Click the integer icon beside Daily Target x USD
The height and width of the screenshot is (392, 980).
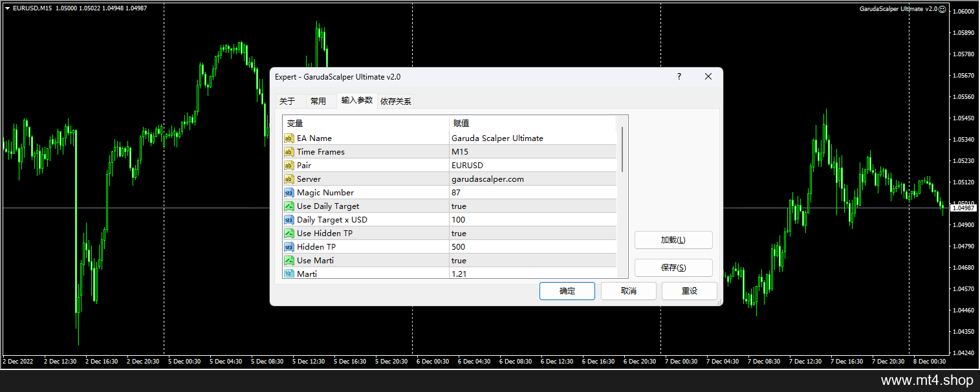tap(289, 220)
